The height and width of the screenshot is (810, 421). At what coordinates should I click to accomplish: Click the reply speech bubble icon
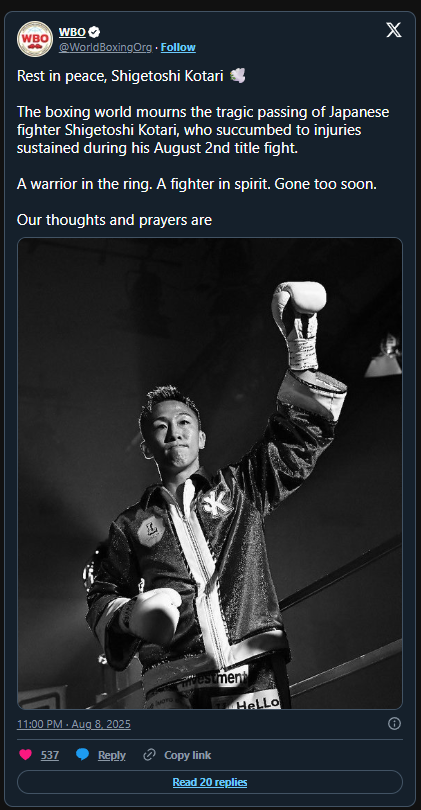coord(82,755)
